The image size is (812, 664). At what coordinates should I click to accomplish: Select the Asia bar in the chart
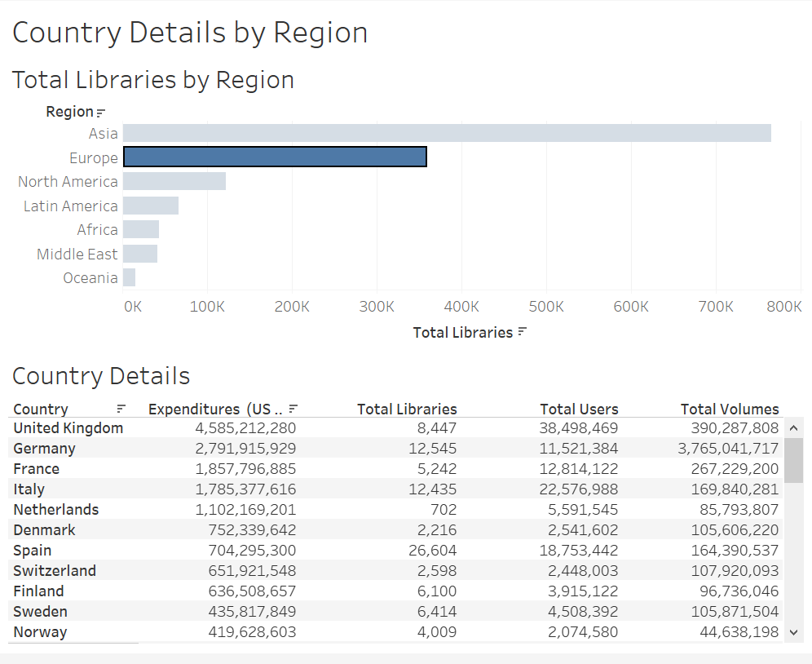(448, 132)
